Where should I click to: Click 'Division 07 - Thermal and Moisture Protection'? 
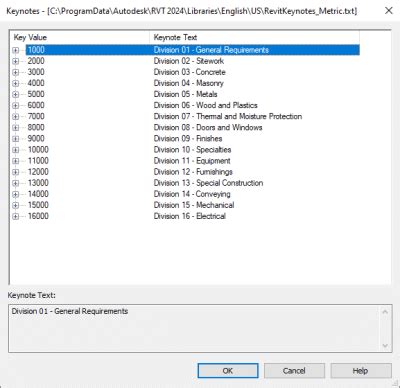coord(228,116)
